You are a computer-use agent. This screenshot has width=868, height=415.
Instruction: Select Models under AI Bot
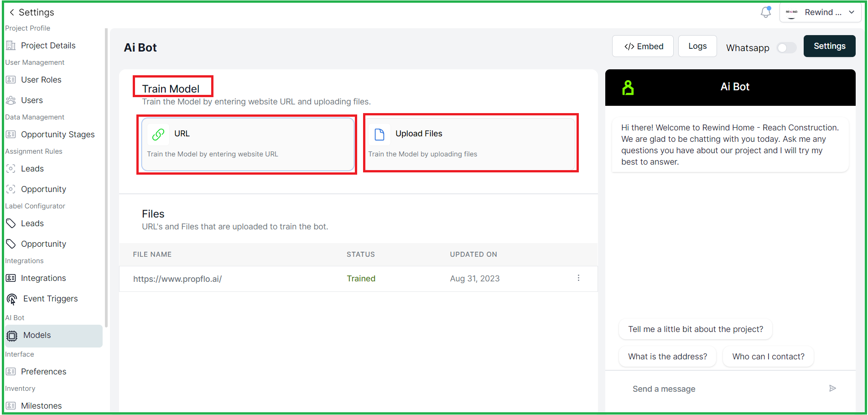[54, 336]
